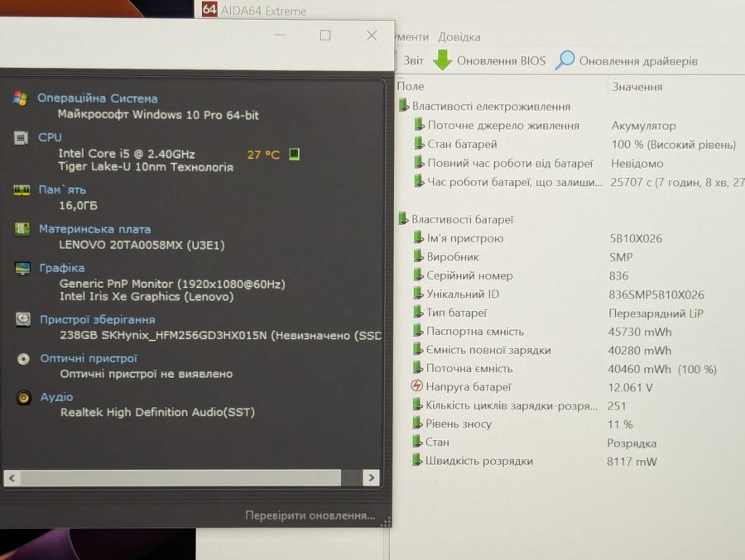The height and width of the screenshot is (560, 745).
Task: Click the memory module icon beside Пам'ять
Action: 22,190
